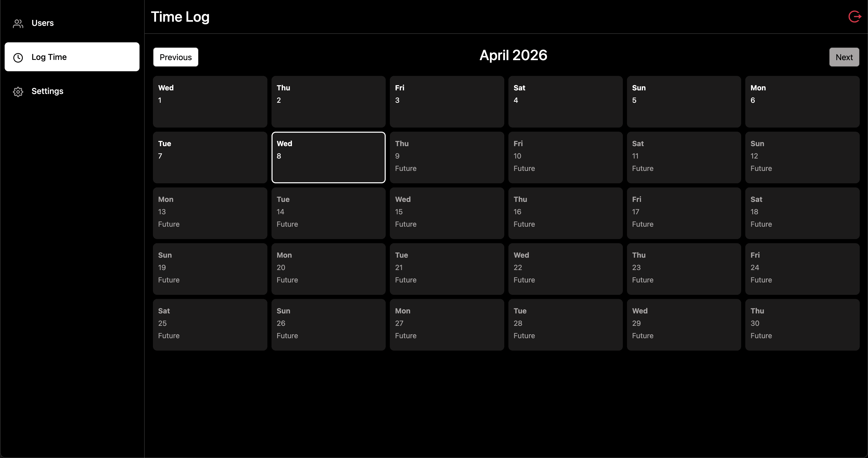Open Settings from the sidebar
Viewport: 868px width, 458px height.
click(x=72, y=91)
